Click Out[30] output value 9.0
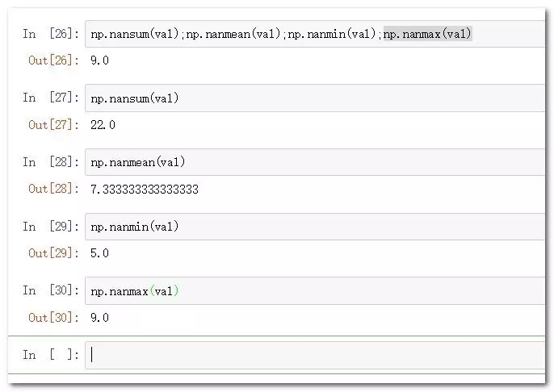This screenshot has width=554, height=392. tap(99, 318)
